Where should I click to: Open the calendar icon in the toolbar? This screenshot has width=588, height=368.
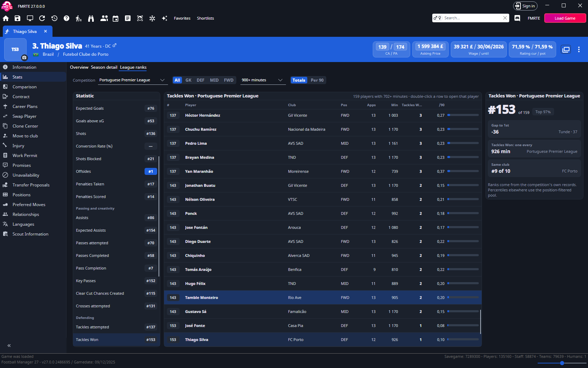pyautogui.click(x=115, y=18)
